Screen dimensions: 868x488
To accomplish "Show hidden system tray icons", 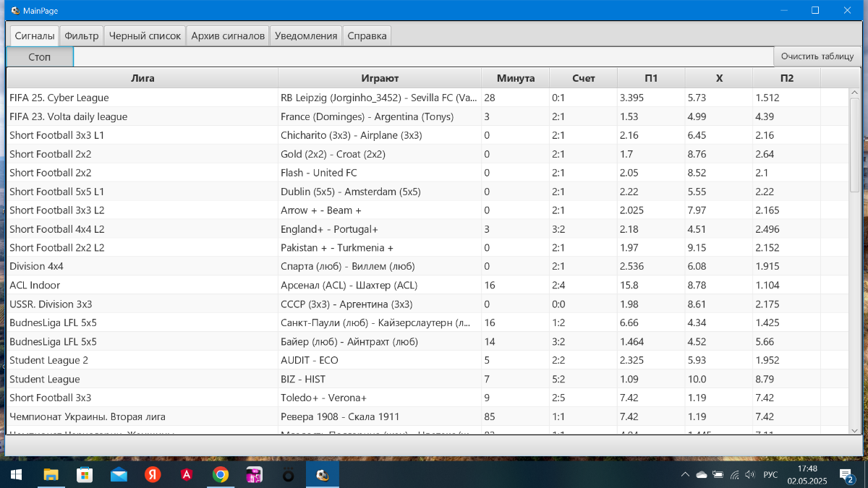I will tap(685, 474).
